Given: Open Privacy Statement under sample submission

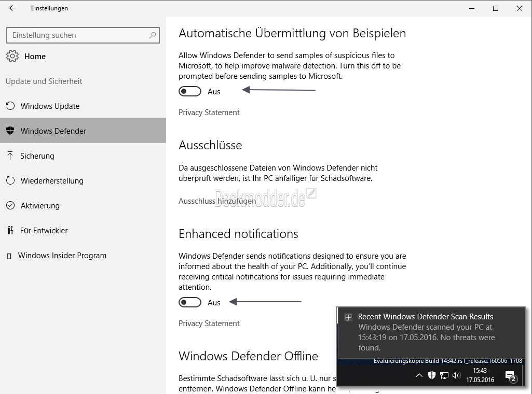Looking at the screenshot, I should (x=209, y=112).
